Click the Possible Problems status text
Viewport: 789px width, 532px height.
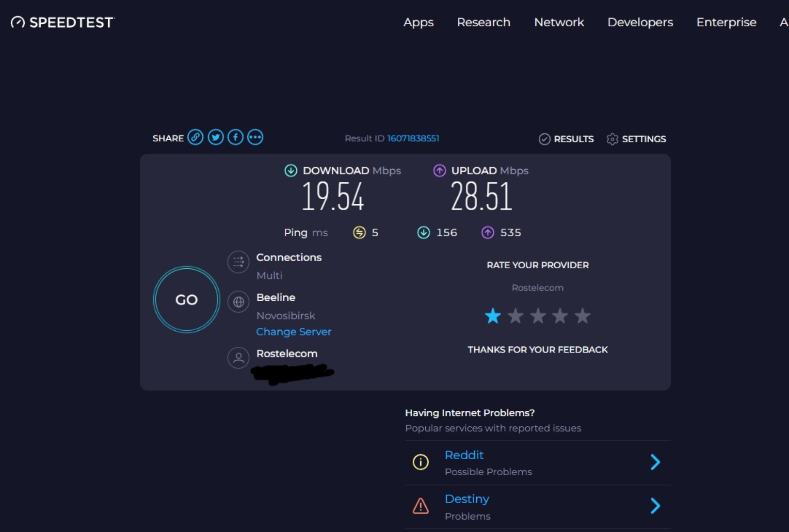pos(489,472)
